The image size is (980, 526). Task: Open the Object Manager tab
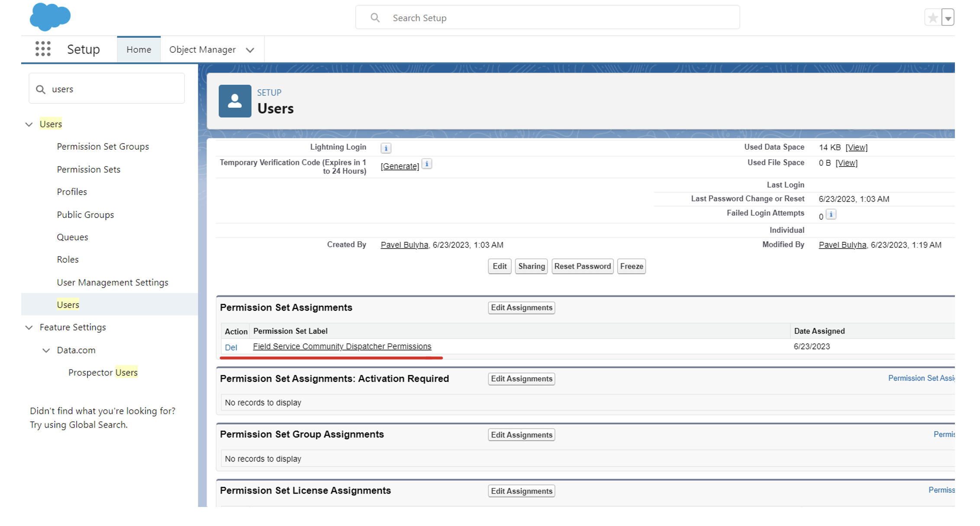(x=202, y=50)
